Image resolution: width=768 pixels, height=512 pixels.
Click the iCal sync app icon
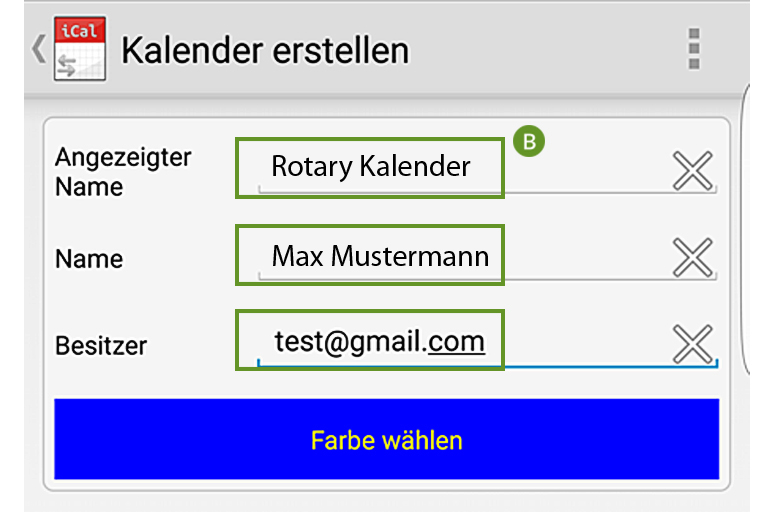[x=80, y=49]
